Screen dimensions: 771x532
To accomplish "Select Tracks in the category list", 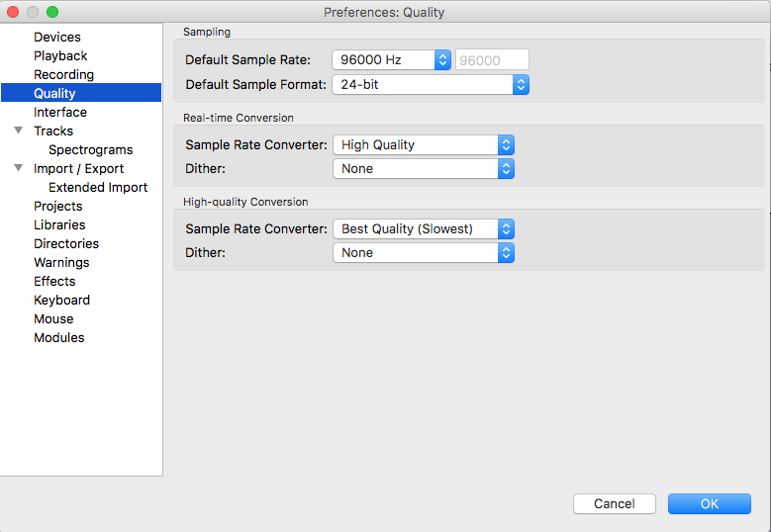I will 53,131.
